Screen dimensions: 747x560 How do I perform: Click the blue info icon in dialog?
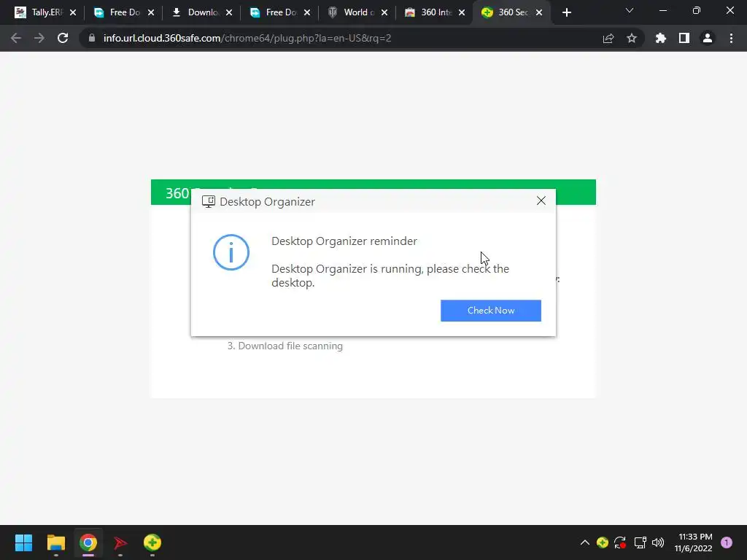tap(231, 252)
